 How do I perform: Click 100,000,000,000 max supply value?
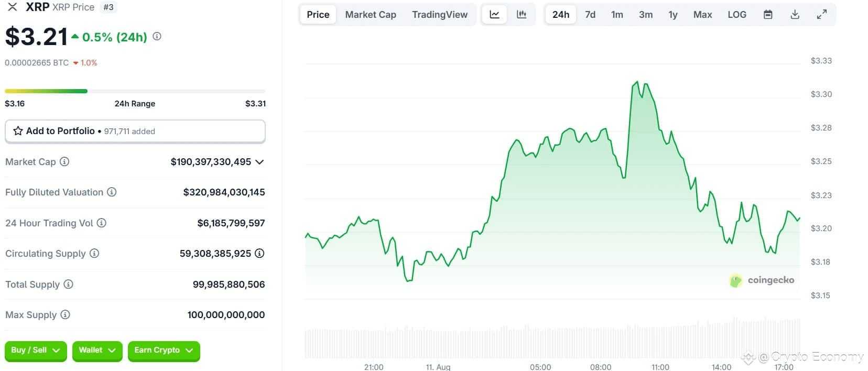(226, 315)
